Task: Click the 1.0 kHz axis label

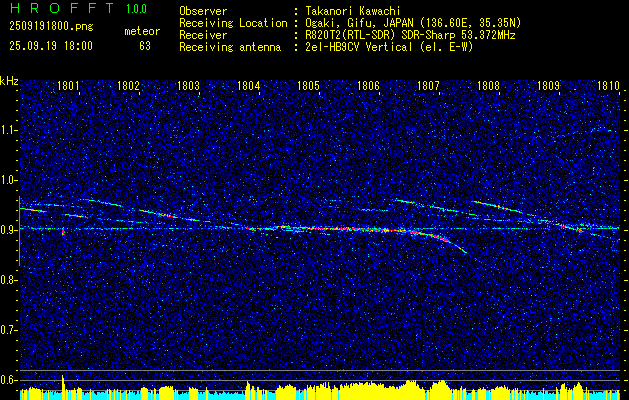Action: pyautogui.click(x=9, y=180)
